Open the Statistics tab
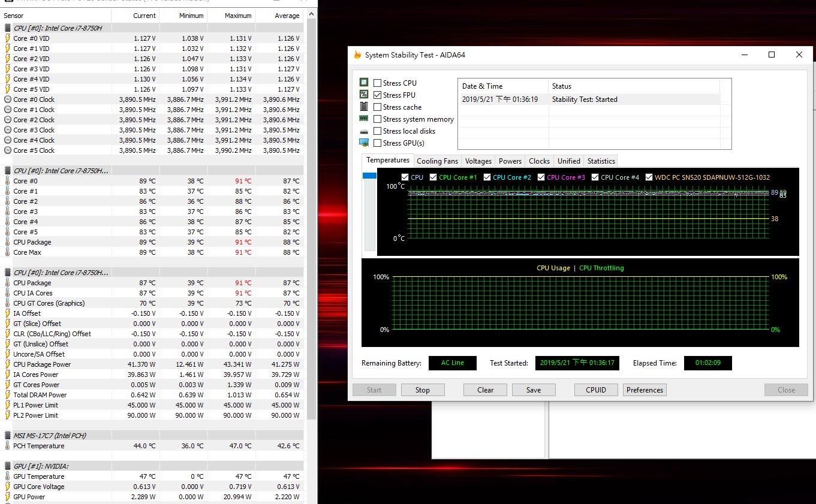816x504 pixels. pos(601,161)
